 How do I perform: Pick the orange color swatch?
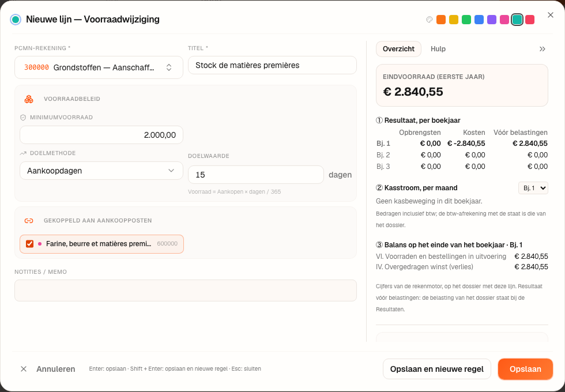[x=441, y=20]
